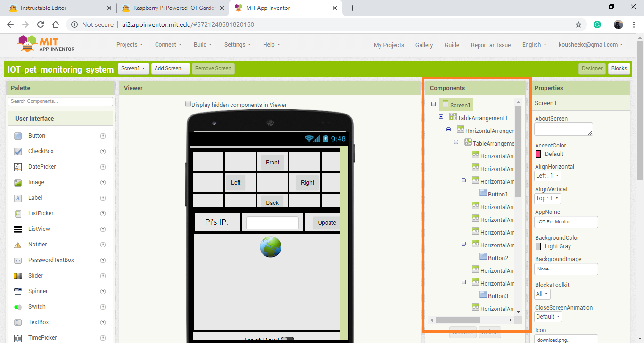Open the Connect menu
The height and width of the screenshot is (343, 644).
coord(168,45)
